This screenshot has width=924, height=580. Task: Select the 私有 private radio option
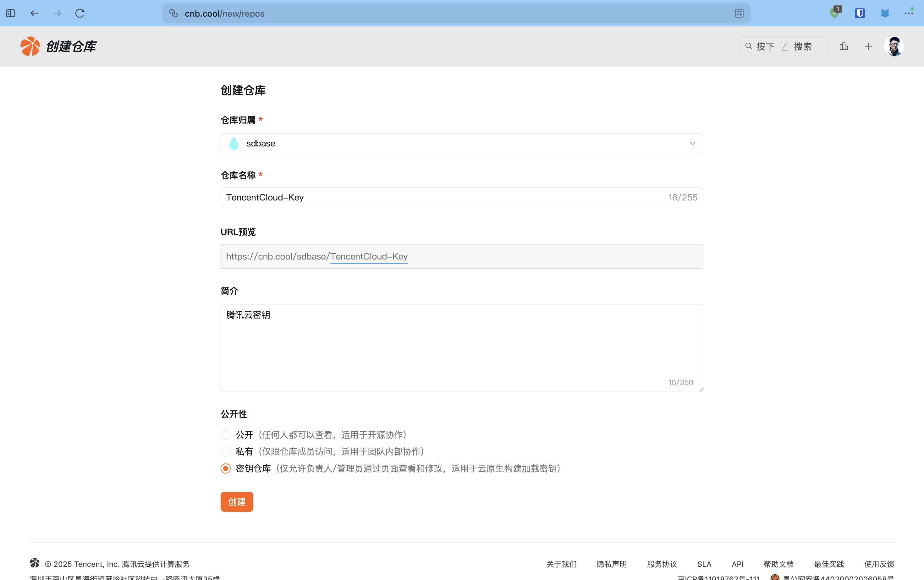click(226, 451)
